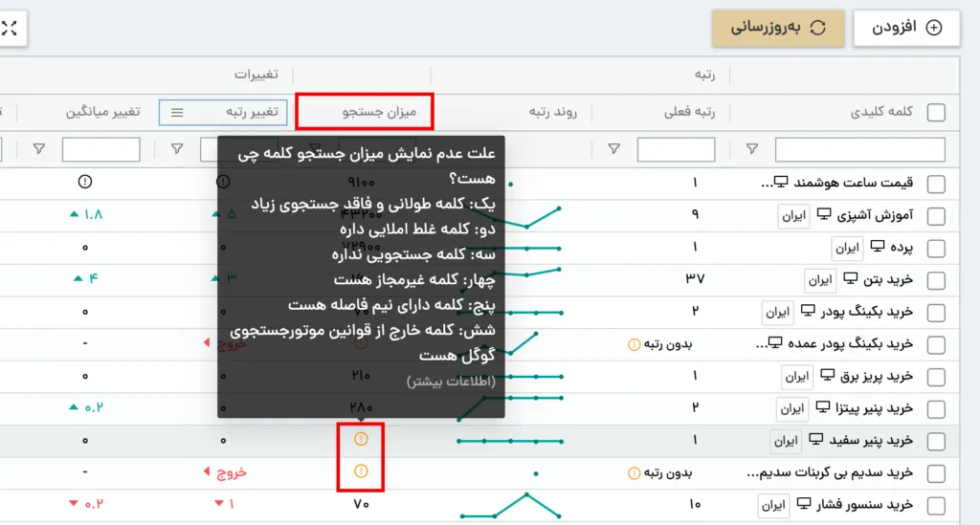Open the filter icon for رتبه فعلی column
This screenshot has height=525, width=980.
[613, 148]
